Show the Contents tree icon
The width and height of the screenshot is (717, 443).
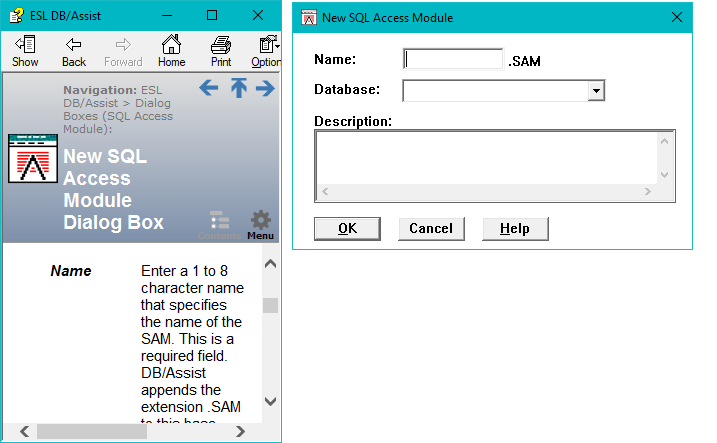pos(219,225)
